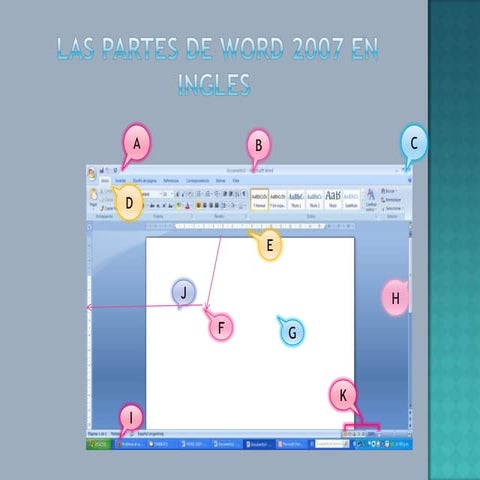480x480 pixels.
Task: Click the blue help icon beside ribbon tabs
Action: tap(410, 180)
